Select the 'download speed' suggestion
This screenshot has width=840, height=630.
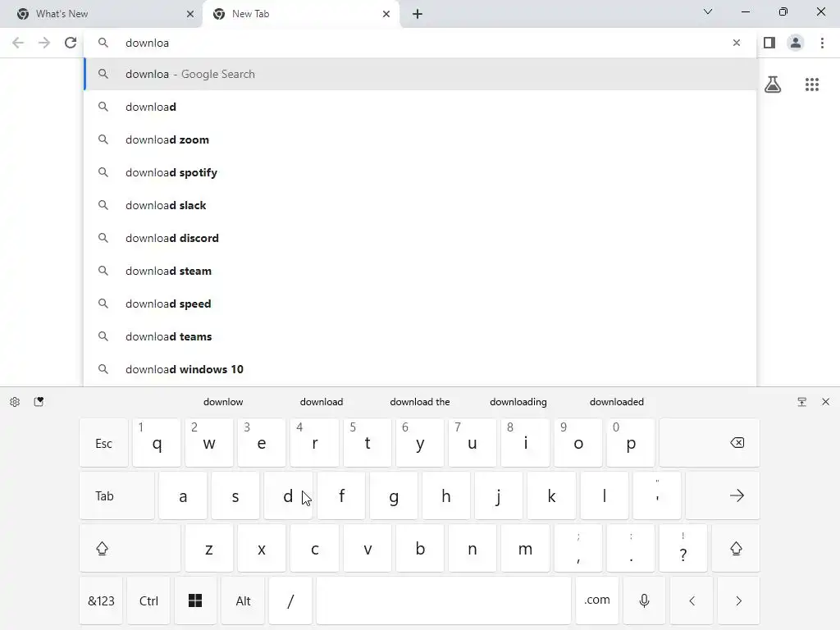click(420, 304)
